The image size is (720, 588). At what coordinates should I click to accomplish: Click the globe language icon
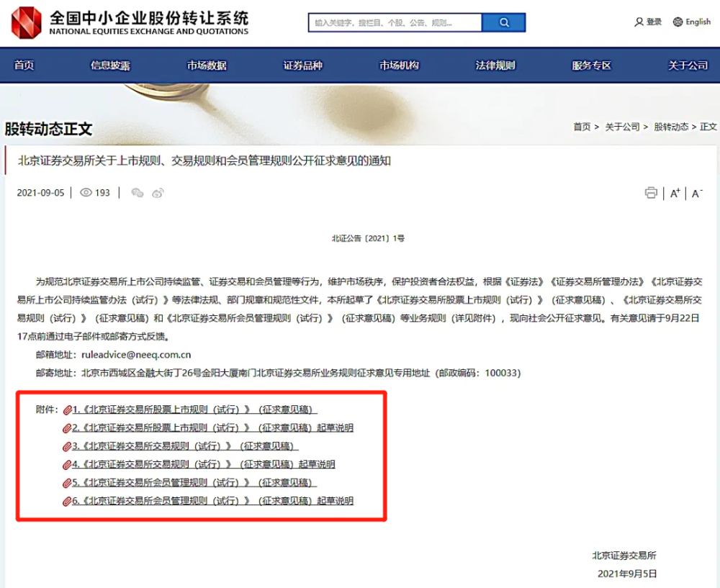pyautogui.click(x=678, y=22)
